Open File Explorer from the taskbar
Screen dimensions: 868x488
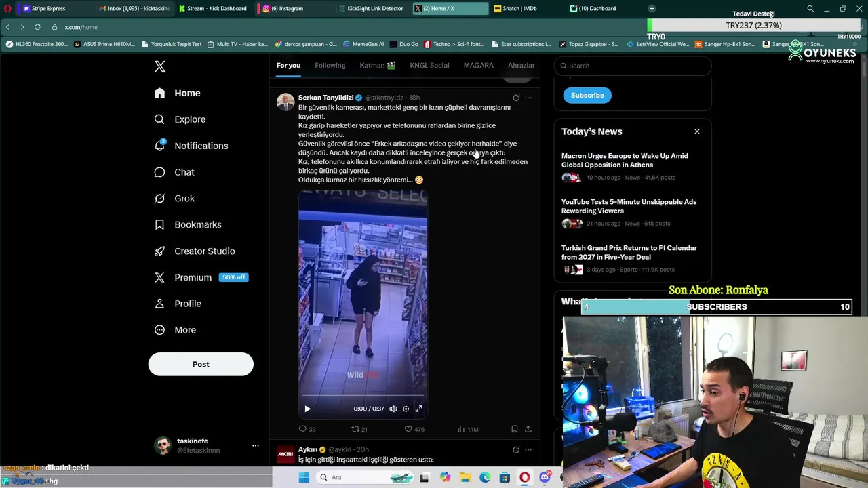coord(465,477)
